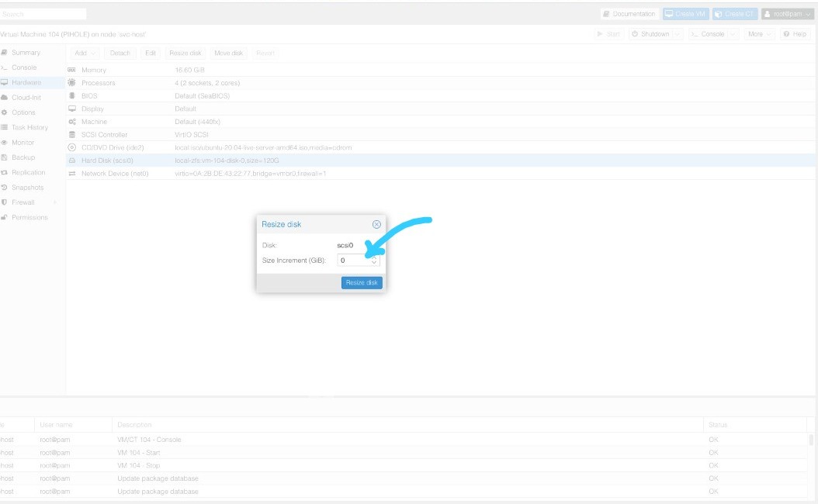Image resolution: width=818 pixels, height=504 pixels.
Task: Select the Options tab in the sidebar
Action: (23, 112)
